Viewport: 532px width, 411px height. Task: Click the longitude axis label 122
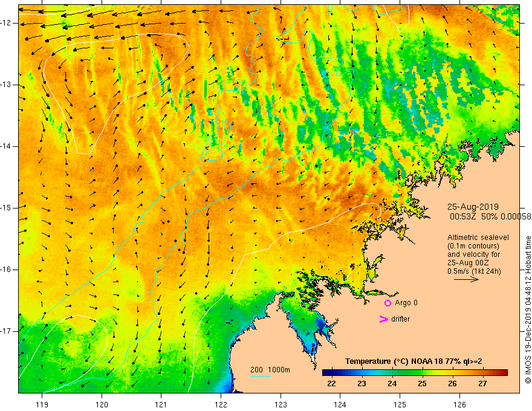coord(221,404)
